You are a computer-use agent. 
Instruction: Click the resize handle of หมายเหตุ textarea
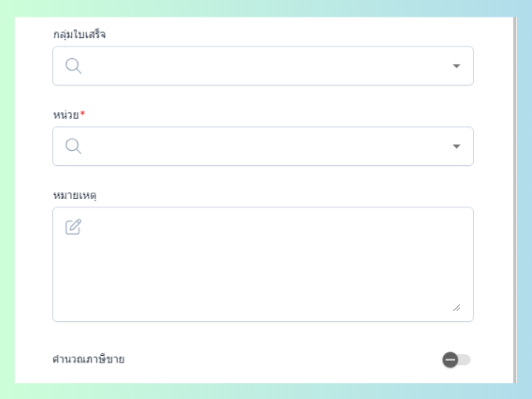coord(457,308)
